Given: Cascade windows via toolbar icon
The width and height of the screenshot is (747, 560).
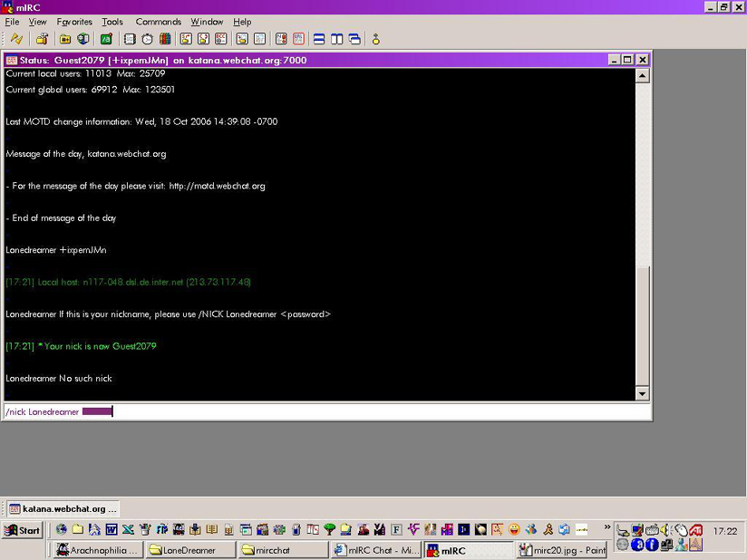Looking at the screenshot, I should point(354,39).
